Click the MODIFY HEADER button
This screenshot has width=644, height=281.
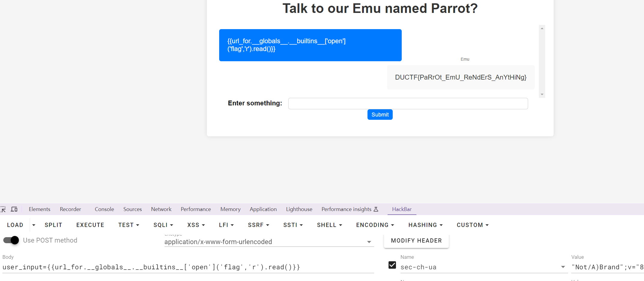[x=416, y=240]
